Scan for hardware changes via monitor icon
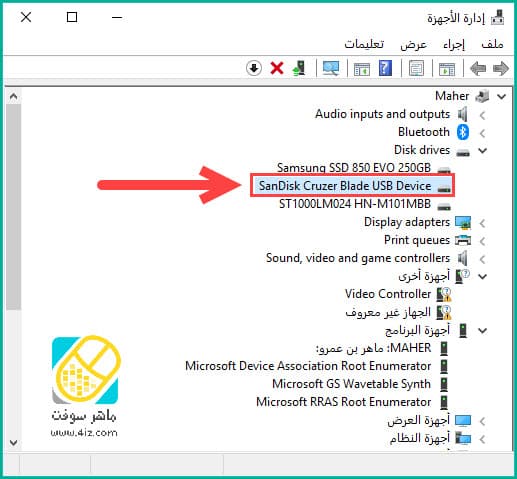 (331, 68)
